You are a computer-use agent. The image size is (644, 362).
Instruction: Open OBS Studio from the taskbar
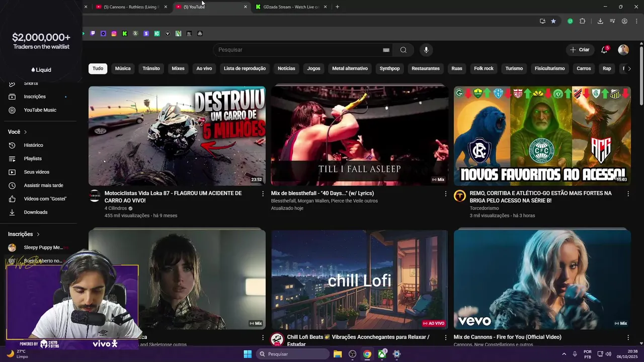pos(352,354)
